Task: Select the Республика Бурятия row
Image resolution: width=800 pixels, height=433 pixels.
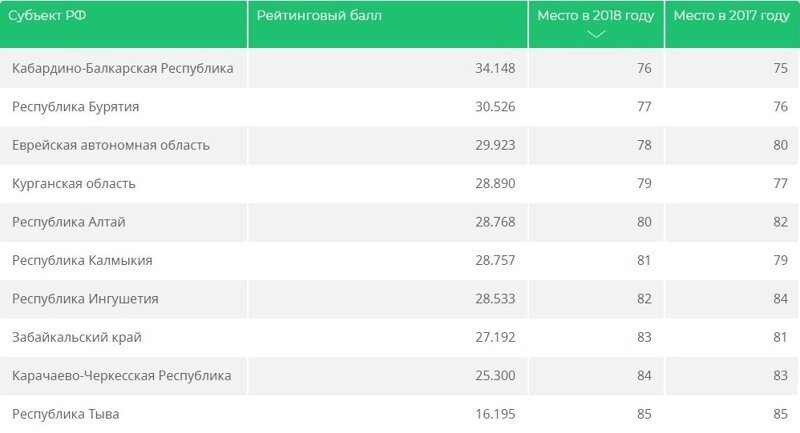Action: (75, 106)
